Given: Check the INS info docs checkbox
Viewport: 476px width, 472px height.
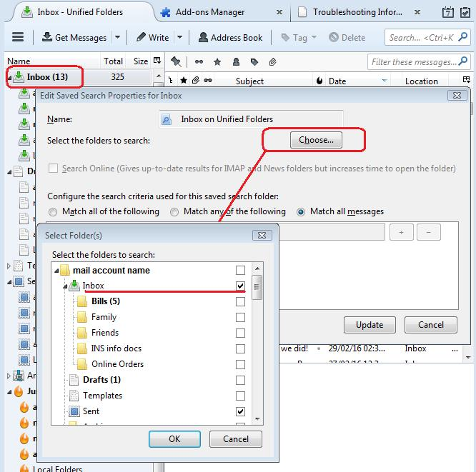Looking at the screenshot, I should coord(240,349).
